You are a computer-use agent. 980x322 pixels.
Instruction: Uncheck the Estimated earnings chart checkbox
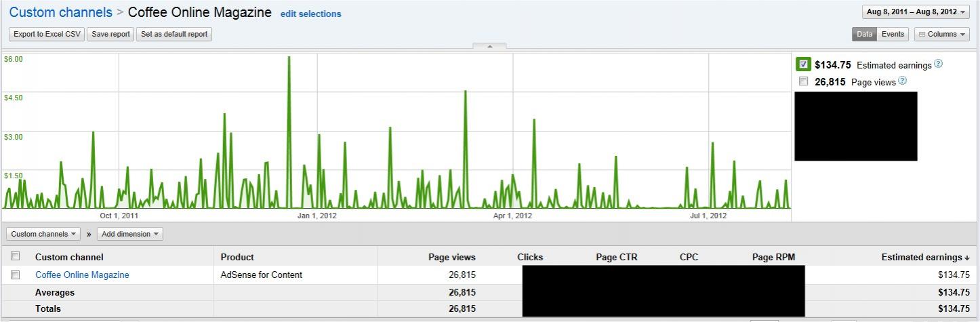click(804, 64)
